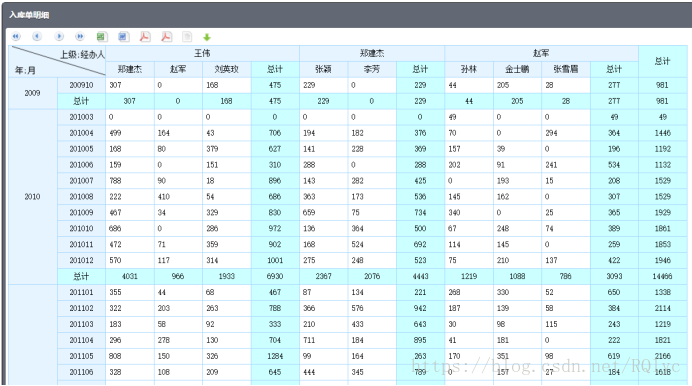This screenshot has width=692, height=386.
Task: Click the 上级:经办人 corner header label
Action: pyautogui.click(x=83, y=54)
